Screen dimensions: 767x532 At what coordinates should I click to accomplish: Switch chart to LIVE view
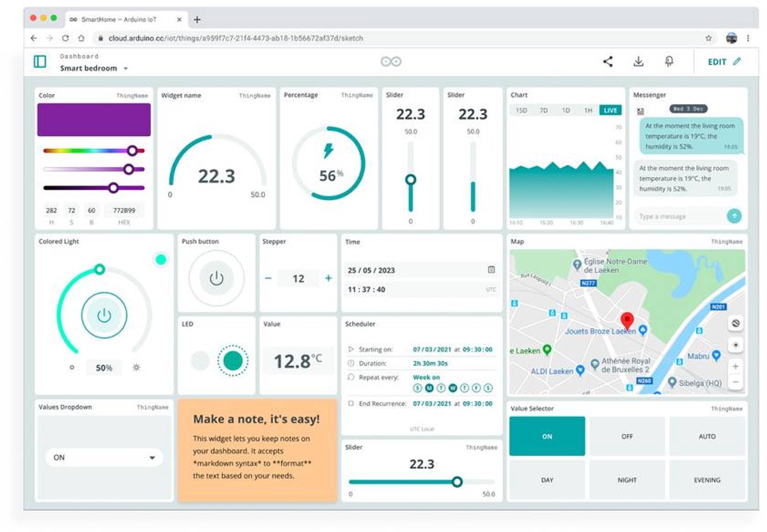coord(610,110)
